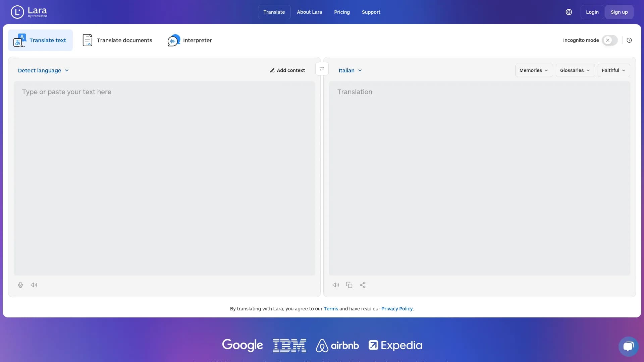
Task: Toggle Incognito mode switch
Action: [609, 40]
